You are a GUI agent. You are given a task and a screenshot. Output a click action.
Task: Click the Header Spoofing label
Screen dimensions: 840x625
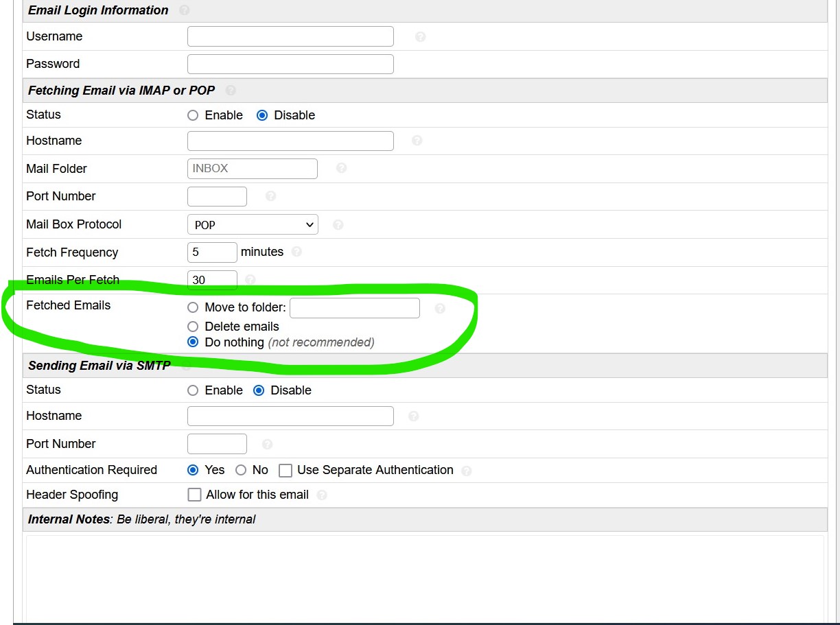(x=72, y=495)
